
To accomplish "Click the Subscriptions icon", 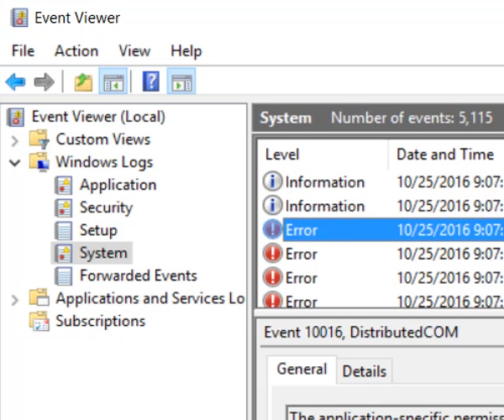I will point(39,321).
